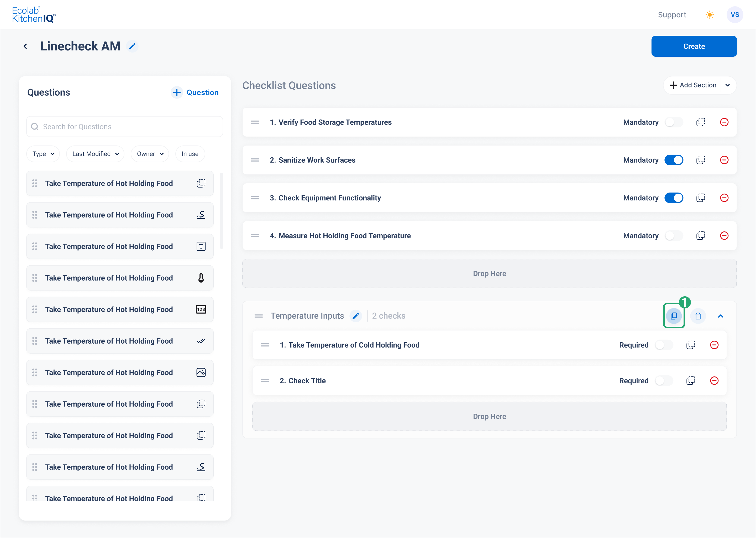Remove the Check Title item
The image size is (756, 538).
click(x=714, y=381)
